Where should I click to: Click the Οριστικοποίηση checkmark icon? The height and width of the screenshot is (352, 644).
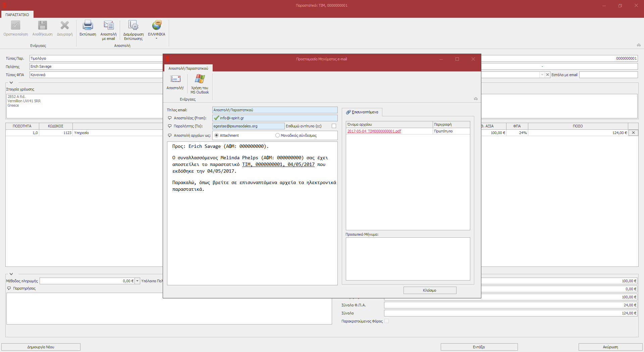(x=16, y=25)
